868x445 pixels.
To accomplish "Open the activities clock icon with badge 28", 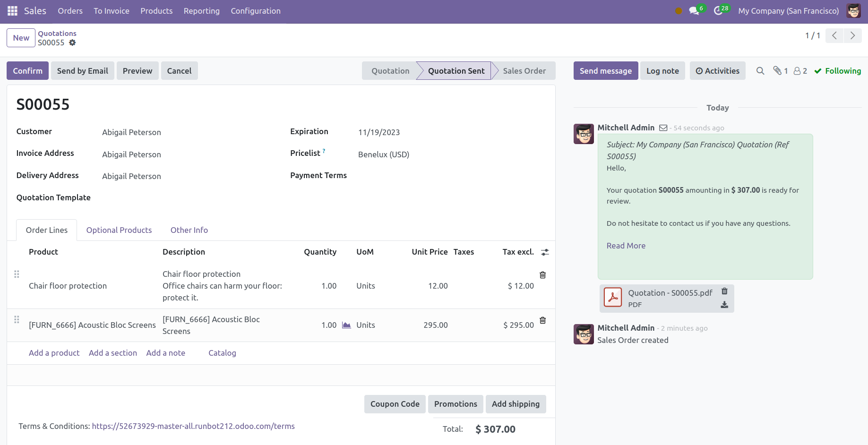I will (718, 11).
